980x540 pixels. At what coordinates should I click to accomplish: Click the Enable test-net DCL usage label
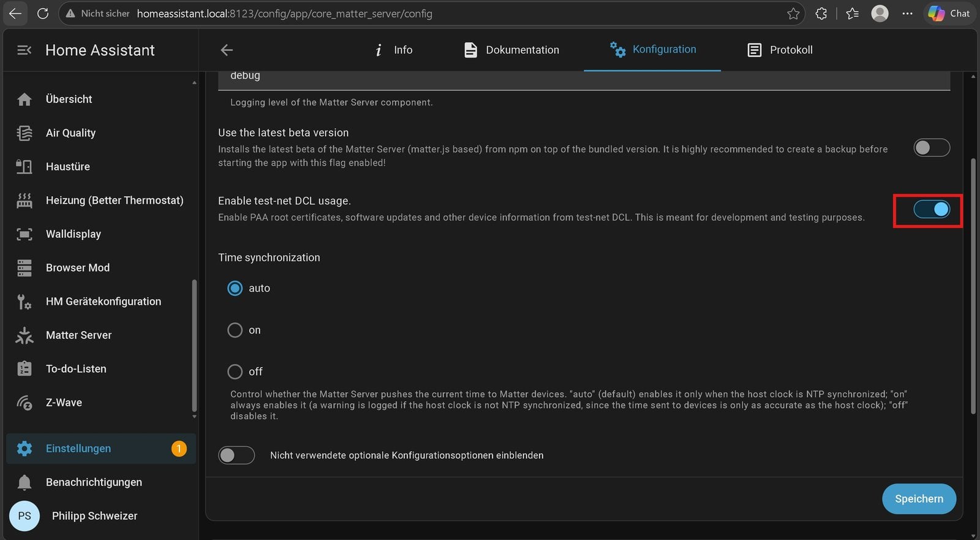click(284, 201)
